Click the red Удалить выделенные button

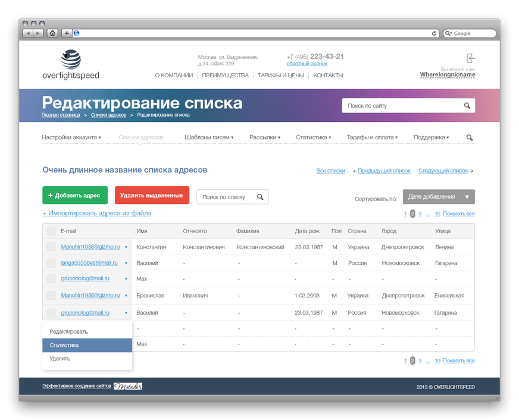(x=152, y=195)
